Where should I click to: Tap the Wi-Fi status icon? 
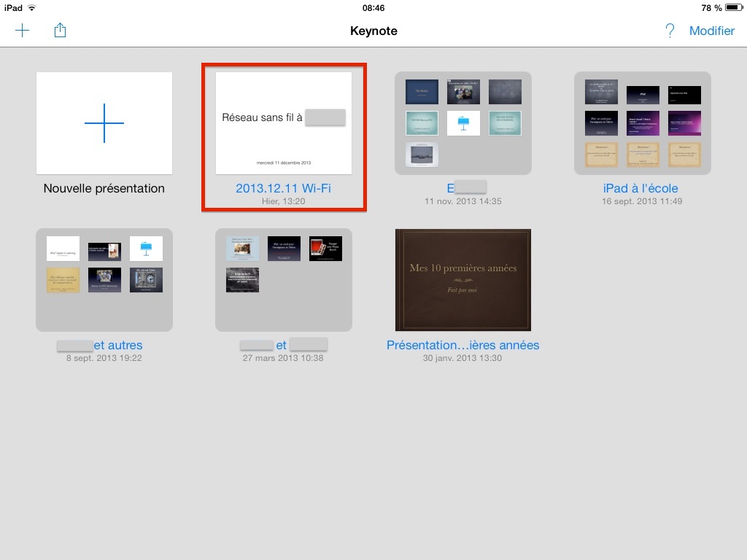pyautogui.click(x=32, y=8)
